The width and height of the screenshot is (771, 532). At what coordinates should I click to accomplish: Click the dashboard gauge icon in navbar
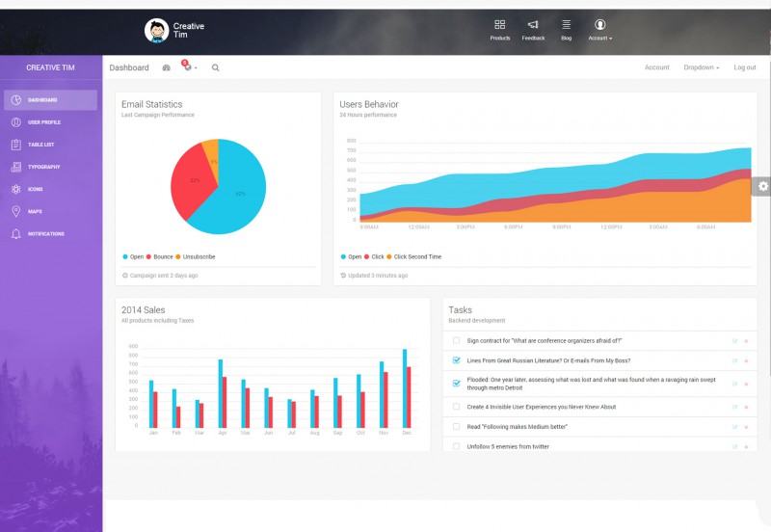[x=166, y=68]
